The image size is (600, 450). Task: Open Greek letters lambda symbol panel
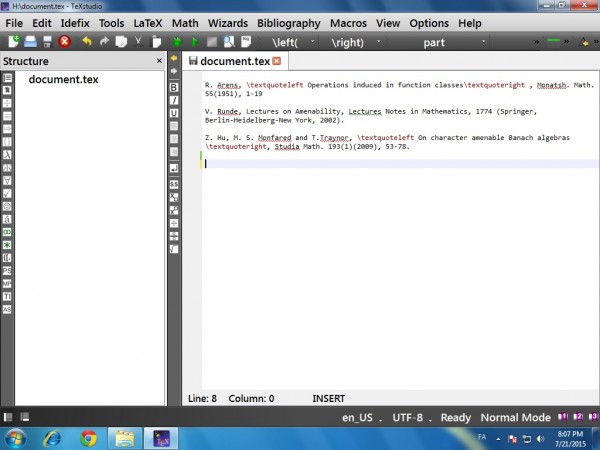(7, 155)
